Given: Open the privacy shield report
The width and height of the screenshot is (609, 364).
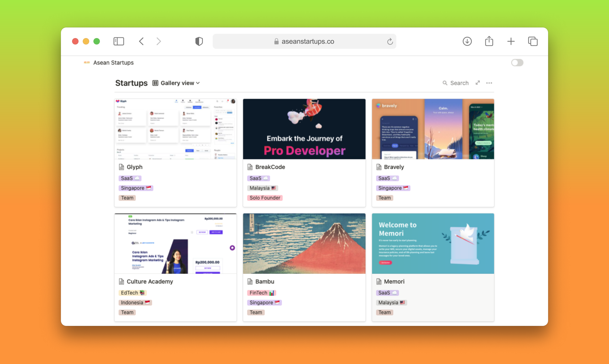Looking at the screenshot, I should pos(199,41).
